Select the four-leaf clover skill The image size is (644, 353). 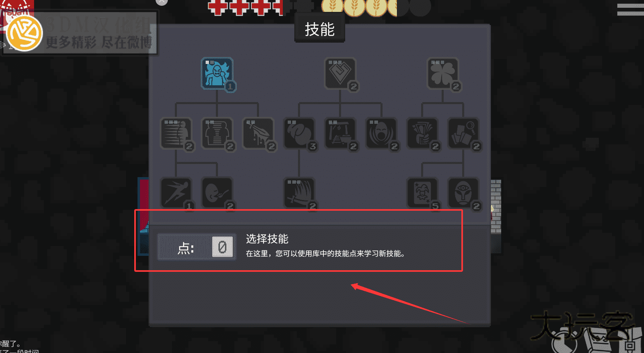coord(442,73)
